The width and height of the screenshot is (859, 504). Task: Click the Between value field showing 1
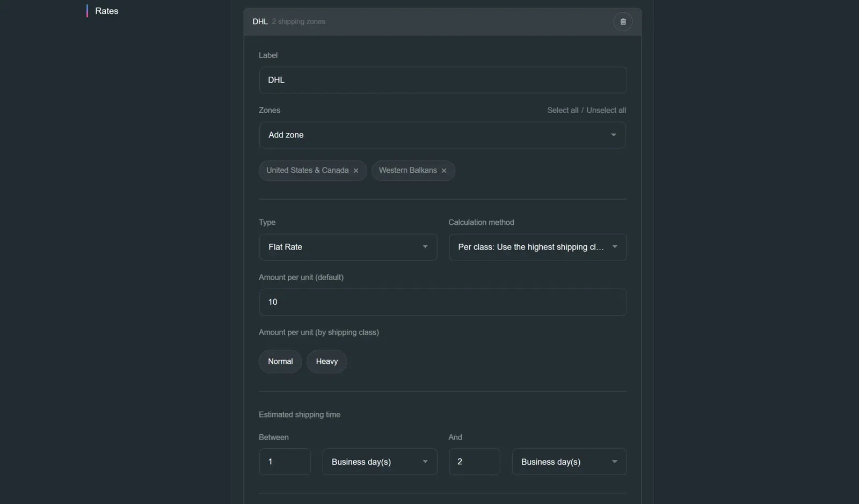click(x=285, y=462)
